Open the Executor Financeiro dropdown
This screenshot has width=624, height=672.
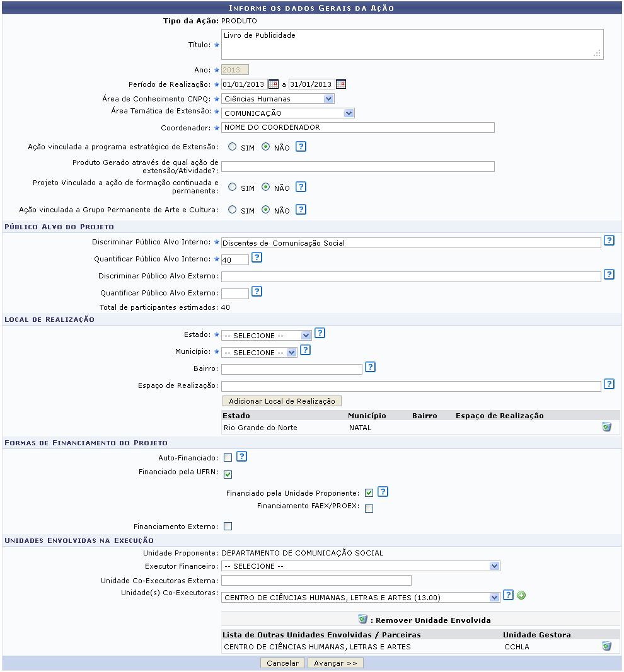361,566
